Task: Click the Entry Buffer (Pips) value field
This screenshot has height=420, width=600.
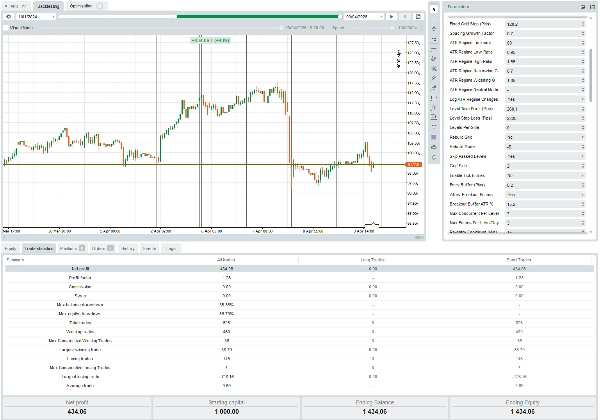Action: pyautogui.click(x=543, y=185)
